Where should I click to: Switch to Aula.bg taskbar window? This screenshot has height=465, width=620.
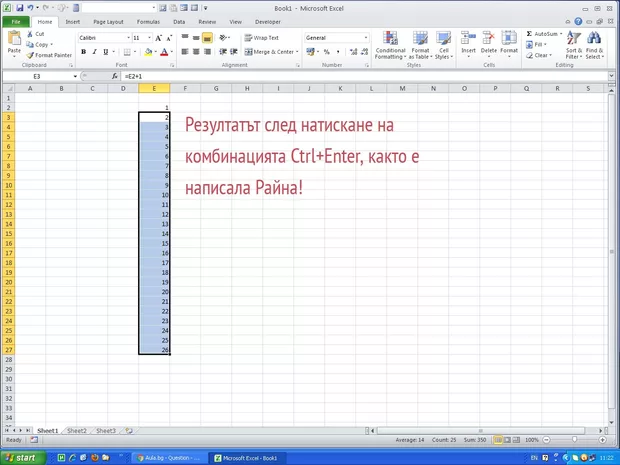coord(168,458)
